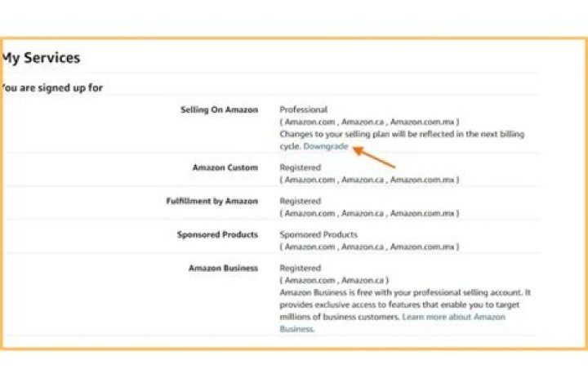Click marketplaces list in Sponsored Products row
Screen dimensions: 588x387
coord(369,247)
